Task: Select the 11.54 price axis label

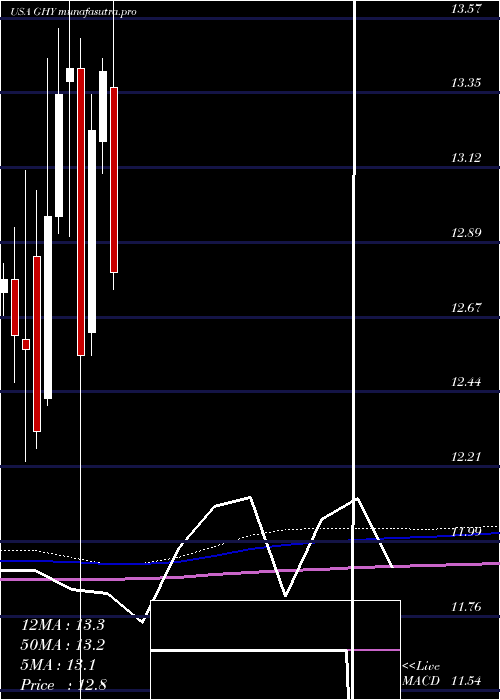Action: point(466,681)
